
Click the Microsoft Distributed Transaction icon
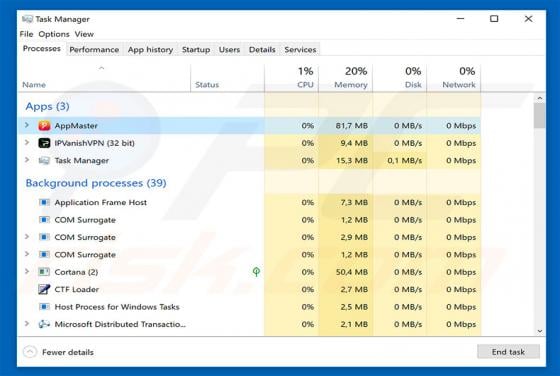(44, 324)
